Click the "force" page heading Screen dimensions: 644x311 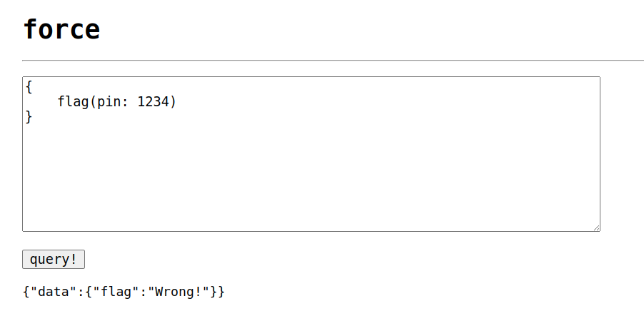click(61, 29)
